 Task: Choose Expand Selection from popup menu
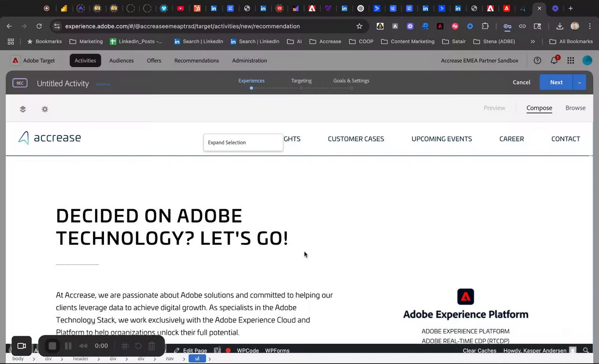(x=243, y=142)
